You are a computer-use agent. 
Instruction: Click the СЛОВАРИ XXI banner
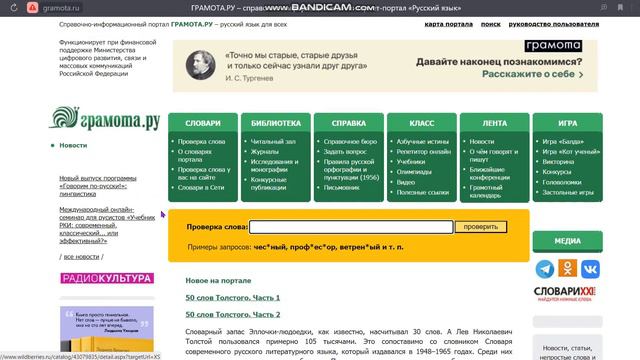564,293
